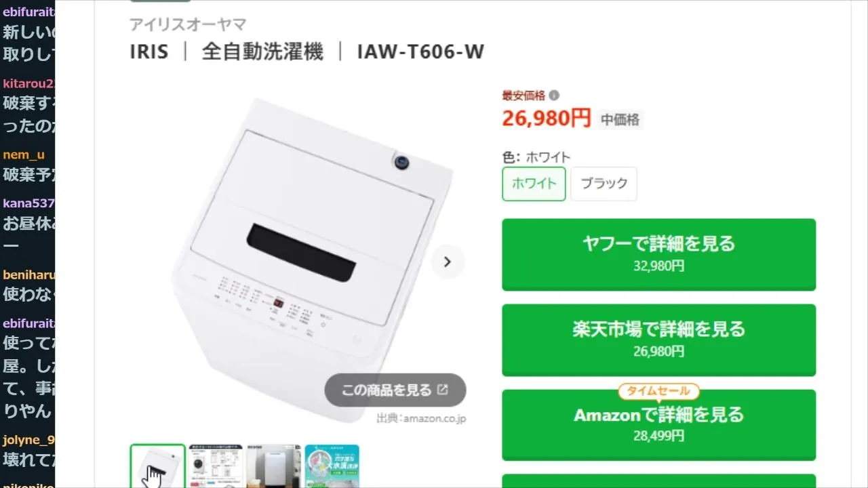Click the タイムセール badge

(x=658, y=391)
